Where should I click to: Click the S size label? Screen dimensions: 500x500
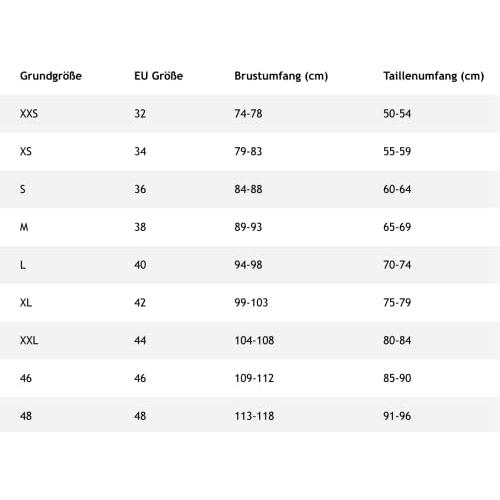point(23,189)
